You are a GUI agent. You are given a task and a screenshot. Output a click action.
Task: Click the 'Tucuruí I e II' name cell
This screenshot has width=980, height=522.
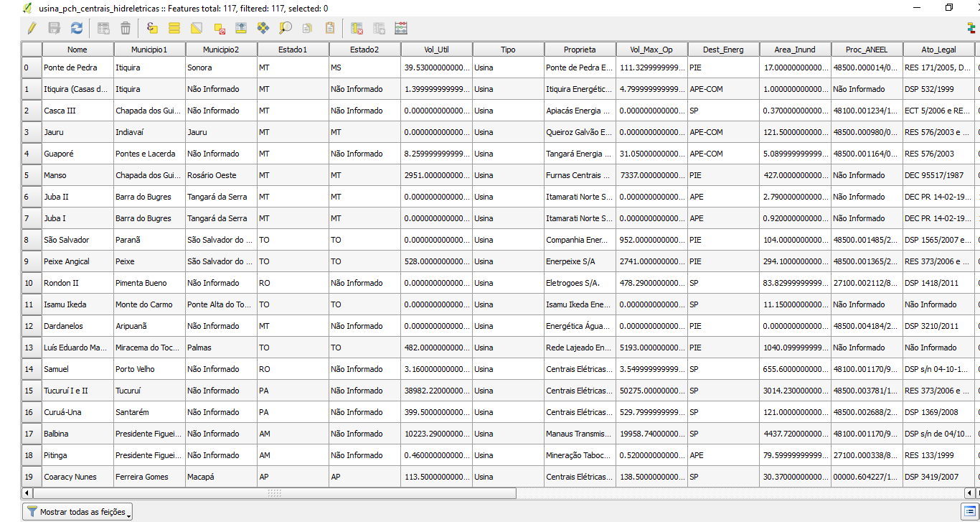[x=77, y=391]
